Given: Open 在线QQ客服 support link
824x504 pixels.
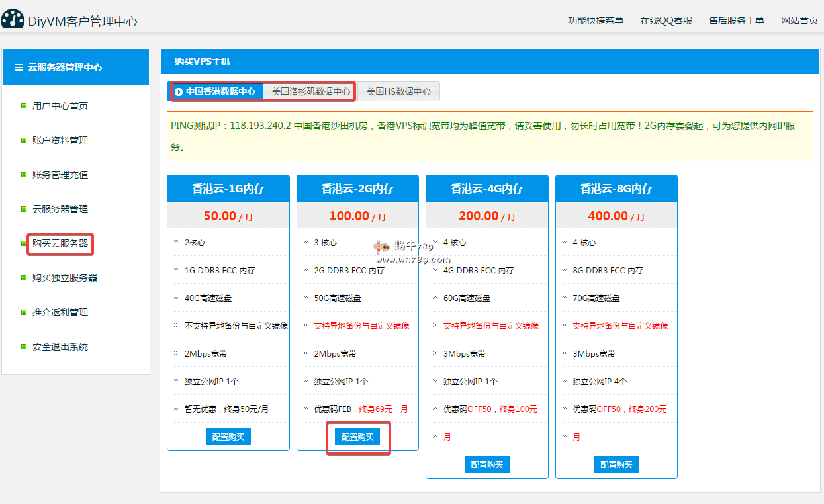Looking at the screenshot, I should pyautogui.click(x=666, y=21).
